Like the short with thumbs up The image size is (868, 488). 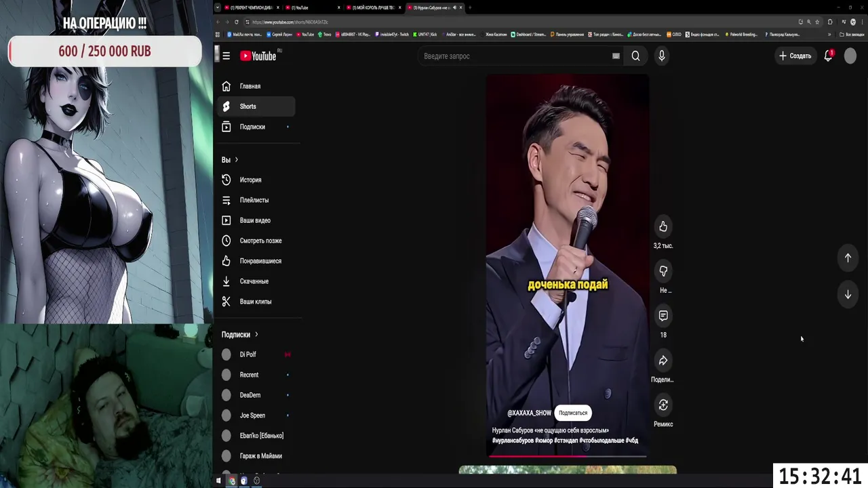pyautogui.click(x=663, y=226)
